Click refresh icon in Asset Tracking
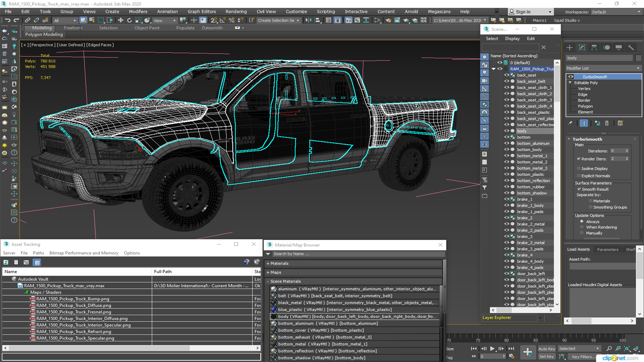 point(6,262)
